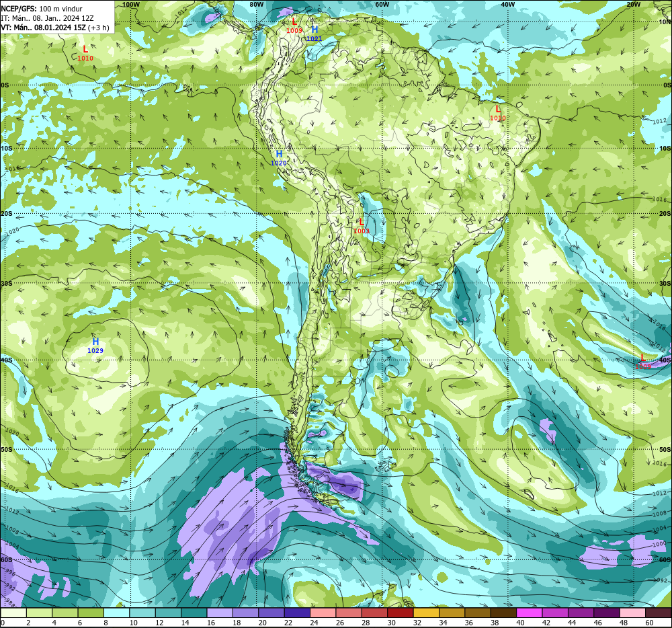Pick the light green 2–4 legend swatch
Screen dimensions: 672x628
39,613
